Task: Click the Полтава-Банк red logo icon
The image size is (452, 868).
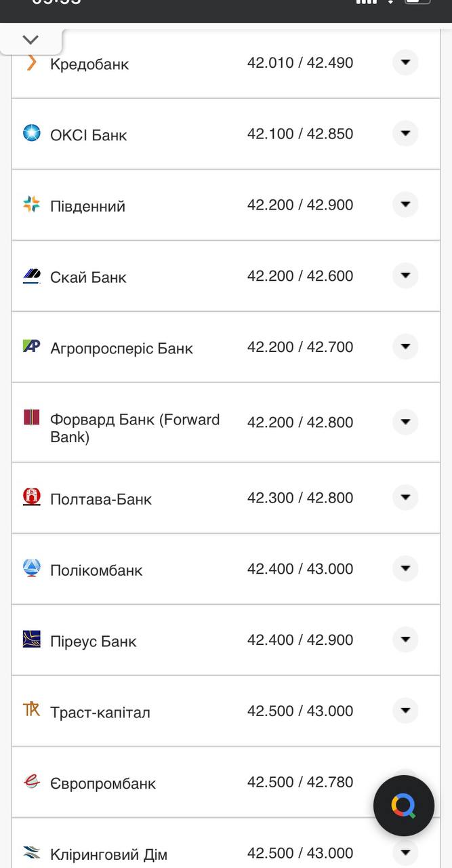Action: click(32, 497)
